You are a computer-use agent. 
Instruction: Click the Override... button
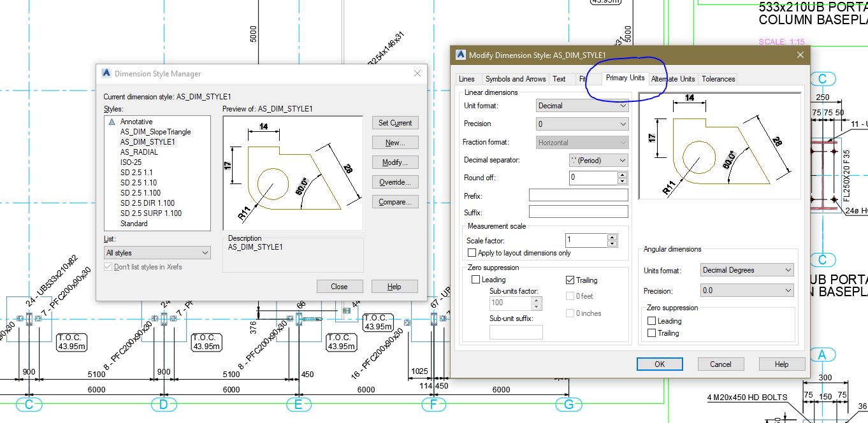click(x=395, y=182)
